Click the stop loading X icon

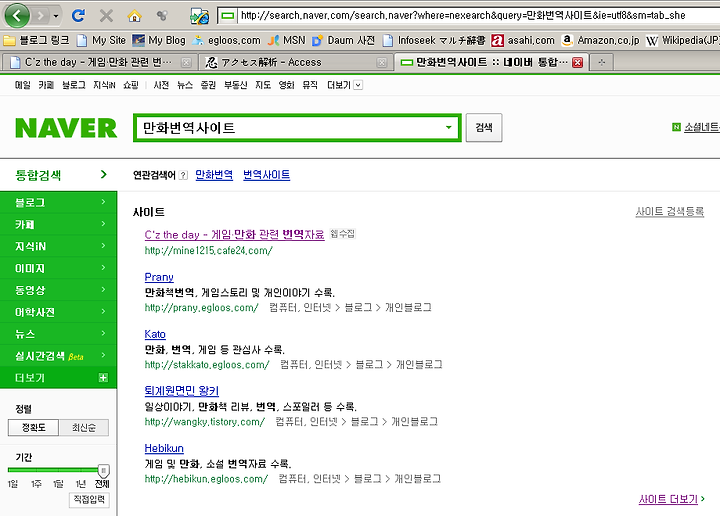pyautogui.click(x=106, y=16)
